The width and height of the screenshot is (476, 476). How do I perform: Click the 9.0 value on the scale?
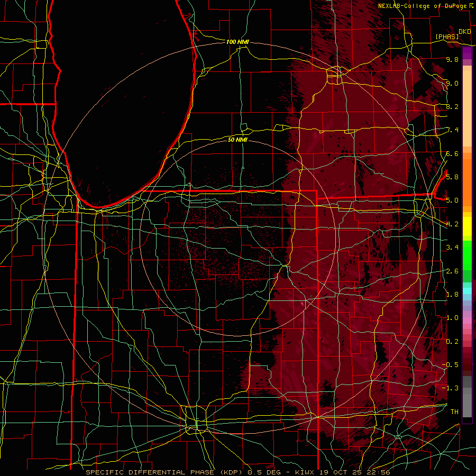452,83
